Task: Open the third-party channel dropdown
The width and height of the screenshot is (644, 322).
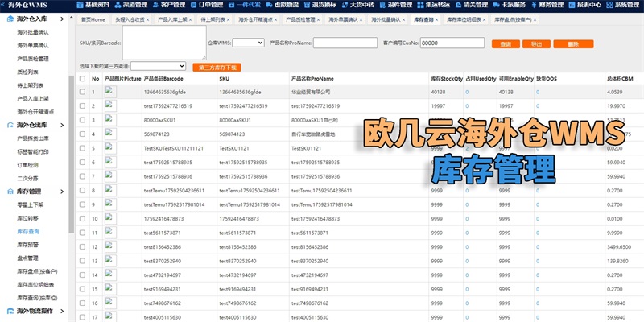Action: coord(158,66)
